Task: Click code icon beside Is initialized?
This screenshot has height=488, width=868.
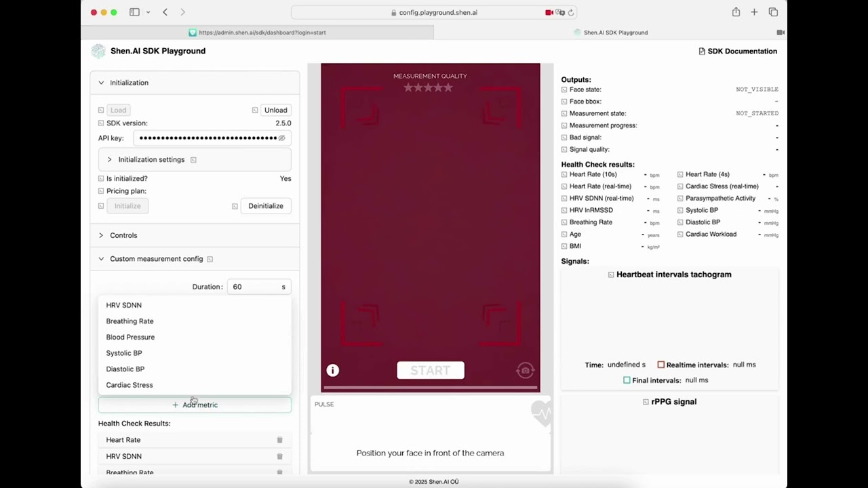Action: [101, 179]
